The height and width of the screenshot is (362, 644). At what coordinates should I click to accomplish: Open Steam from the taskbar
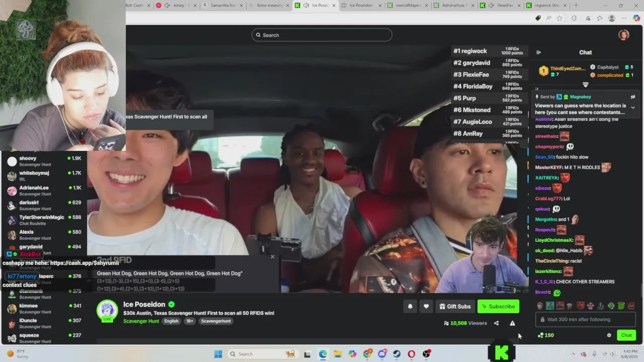tap(396, 354)
